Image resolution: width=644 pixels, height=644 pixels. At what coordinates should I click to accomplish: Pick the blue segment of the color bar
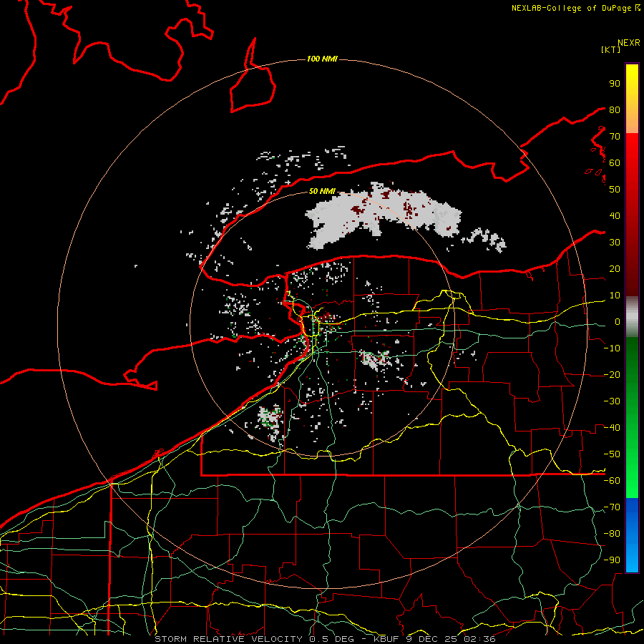(632, 535)
